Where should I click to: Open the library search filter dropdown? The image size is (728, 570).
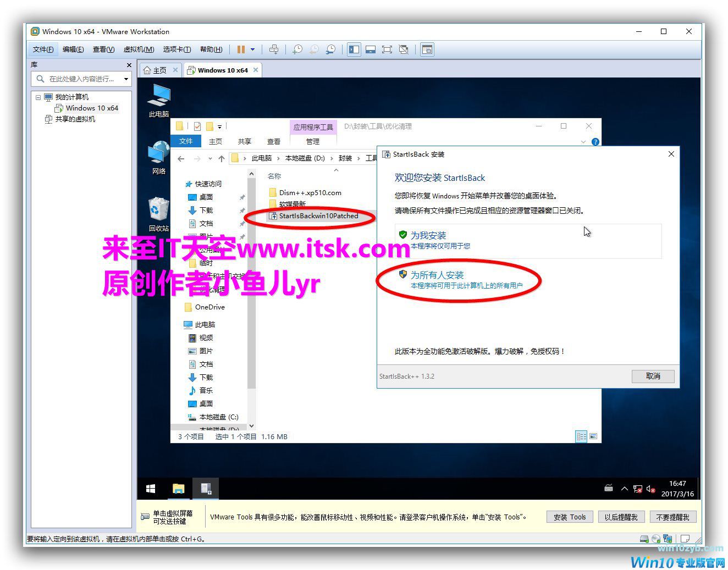click(x=126, y=79)
